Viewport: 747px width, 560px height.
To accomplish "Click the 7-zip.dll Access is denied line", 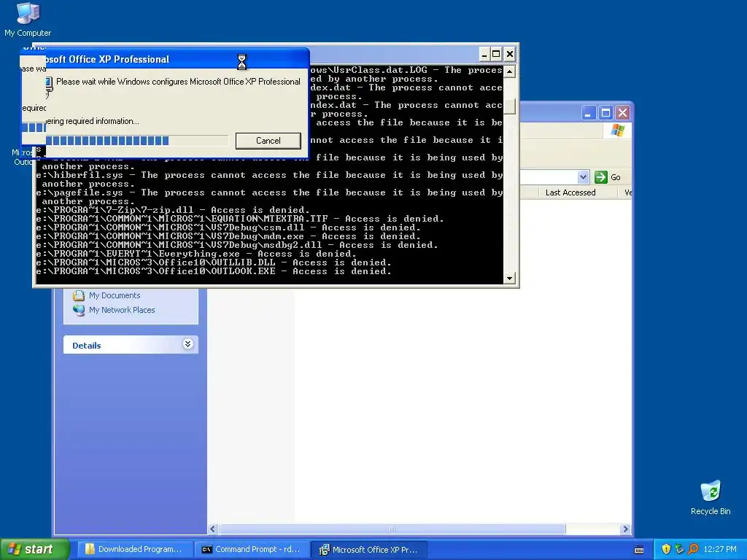I will pos(173,210).
